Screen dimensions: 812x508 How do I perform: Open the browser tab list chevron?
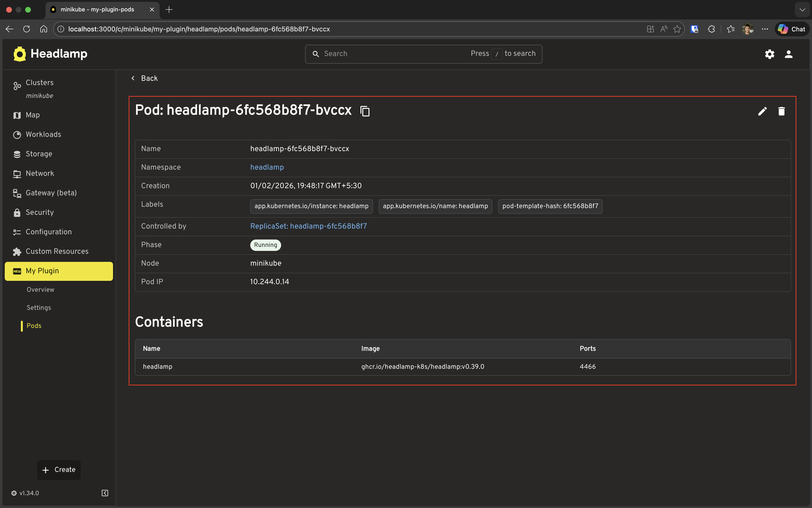coord(803,10)
